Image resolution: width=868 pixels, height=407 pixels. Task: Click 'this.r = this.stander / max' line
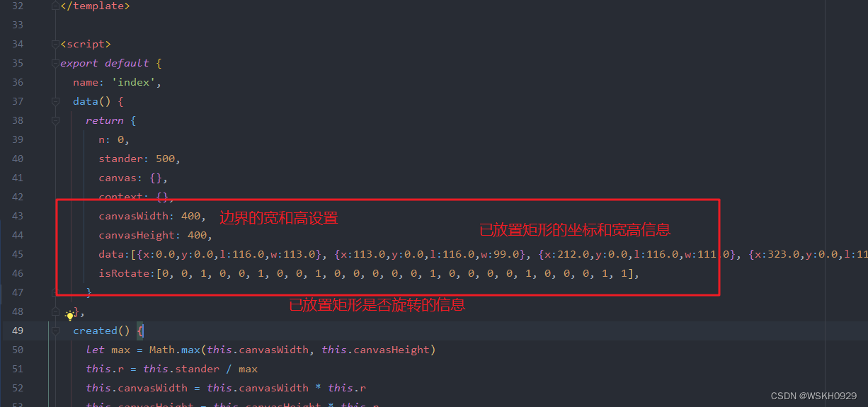(172, 369)
